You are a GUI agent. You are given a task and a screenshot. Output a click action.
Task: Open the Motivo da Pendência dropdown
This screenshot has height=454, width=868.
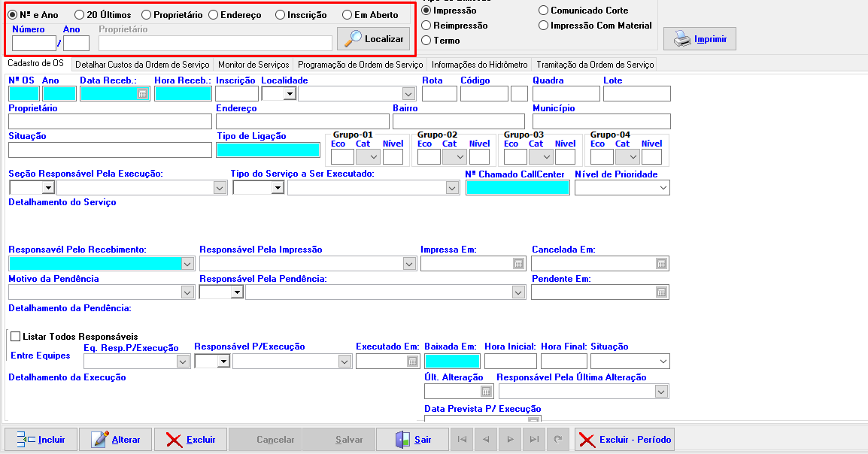pos(187,292)
